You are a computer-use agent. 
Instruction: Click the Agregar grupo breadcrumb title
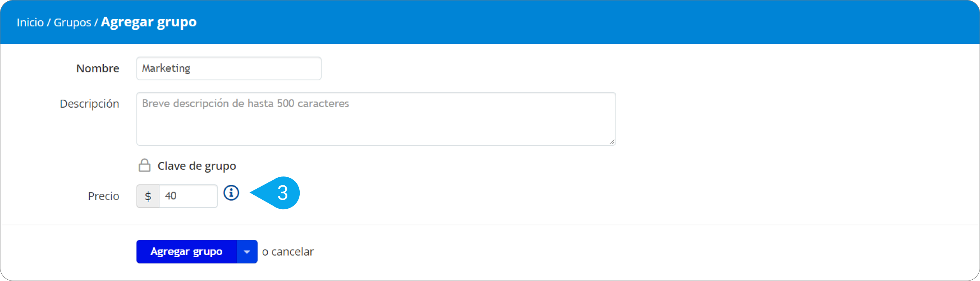coord(149,22)
